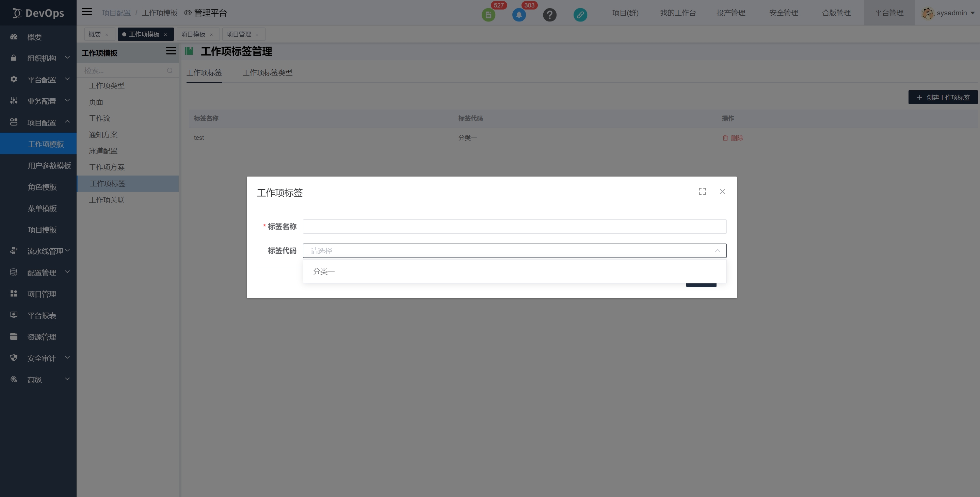
Task: Switch to the 项目模板 page tab
Action: [193, 34]
